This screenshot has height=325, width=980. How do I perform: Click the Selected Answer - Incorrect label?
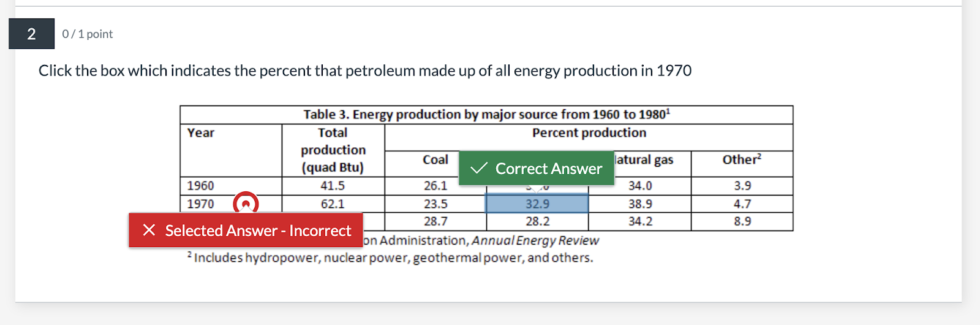pyautogui.click(x=258, y=231)
